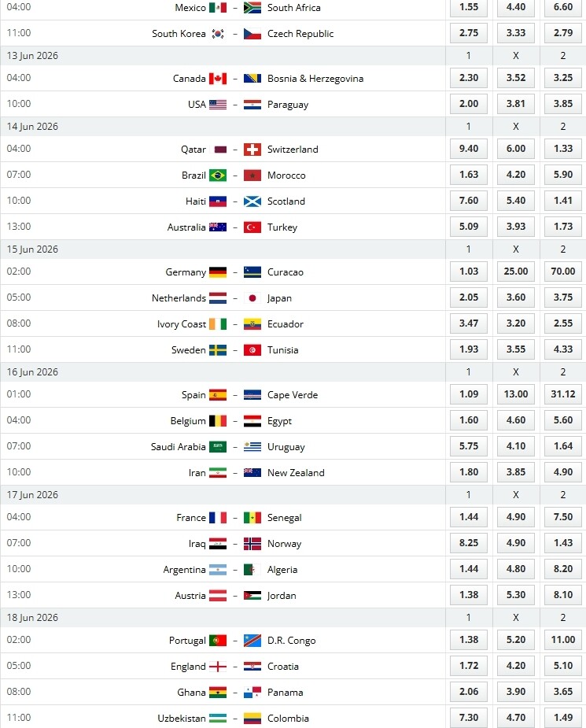Click the Senegal flag icon
Image resolution: width=586 pixels, height=728 pixels.
coord(252,518)
